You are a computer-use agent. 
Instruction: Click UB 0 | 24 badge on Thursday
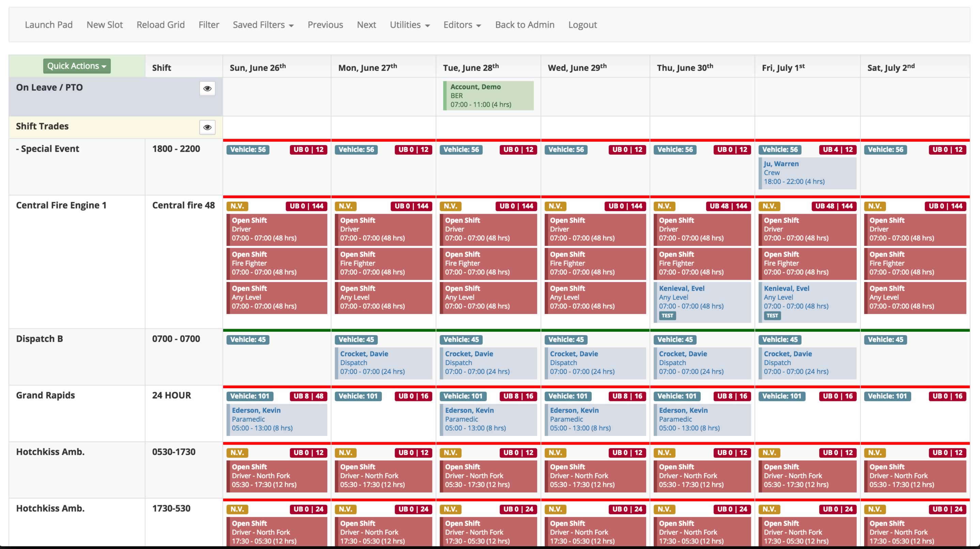point(732,509)
